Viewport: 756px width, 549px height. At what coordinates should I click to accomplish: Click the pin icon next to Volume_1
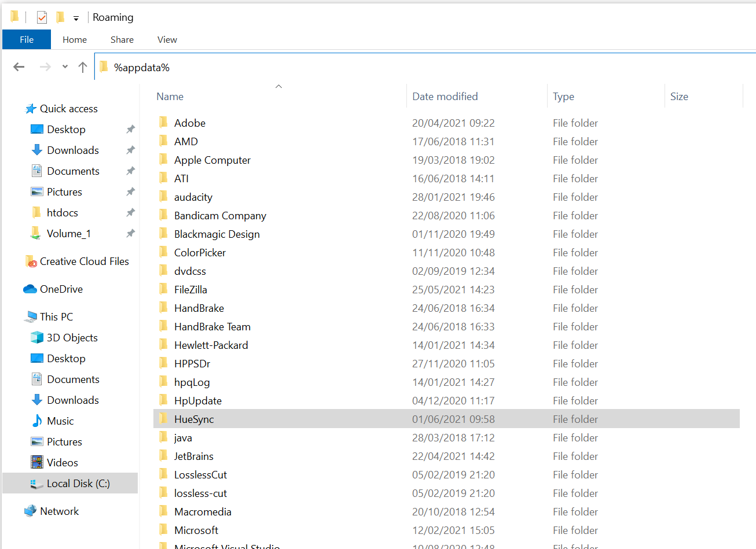coord(131,234)
